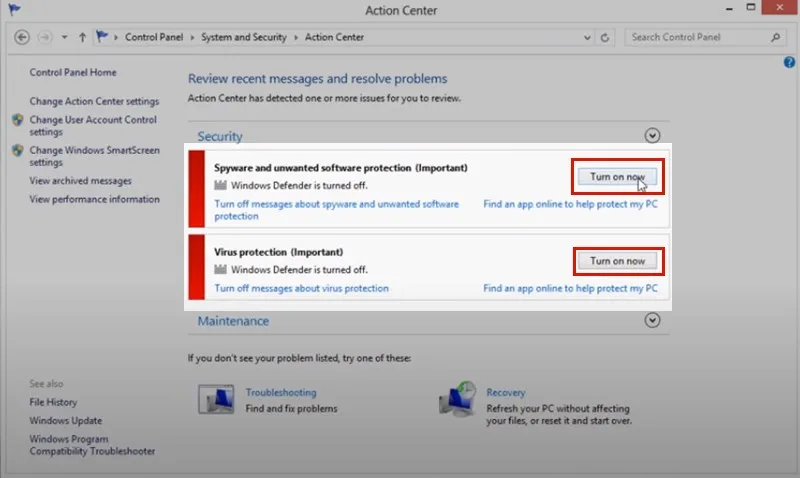This screenshot has height=478, width=800.
Task: Turn off messages about spyware protection
Action: [336, 210]
